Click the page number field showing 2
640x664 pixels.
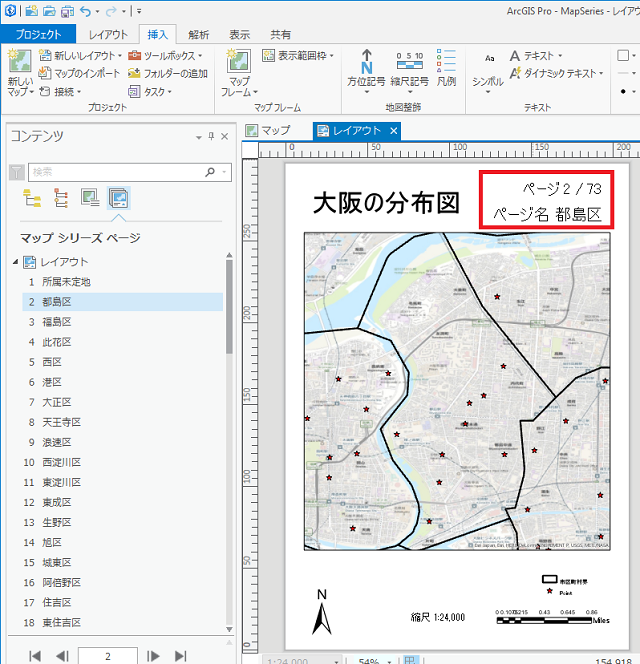point(108,656)
